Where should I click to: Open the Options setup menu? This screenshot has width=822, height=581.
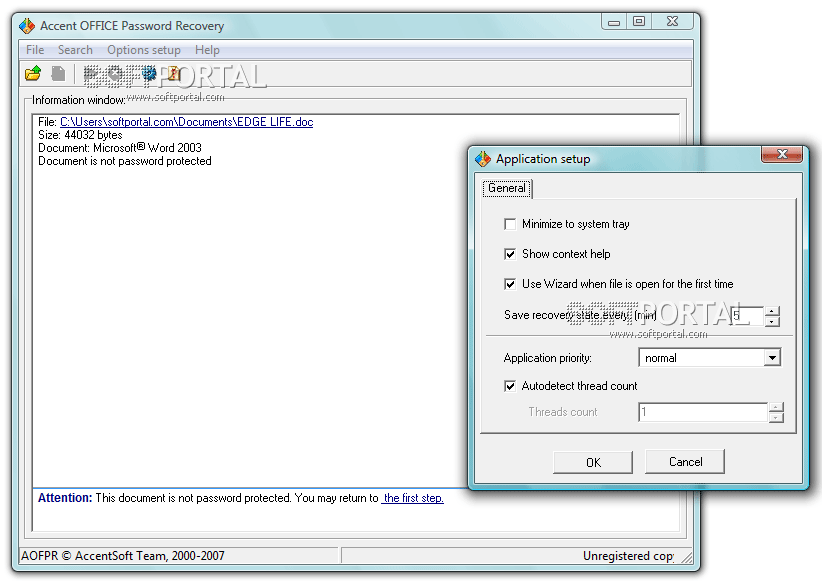coord(144,50)
